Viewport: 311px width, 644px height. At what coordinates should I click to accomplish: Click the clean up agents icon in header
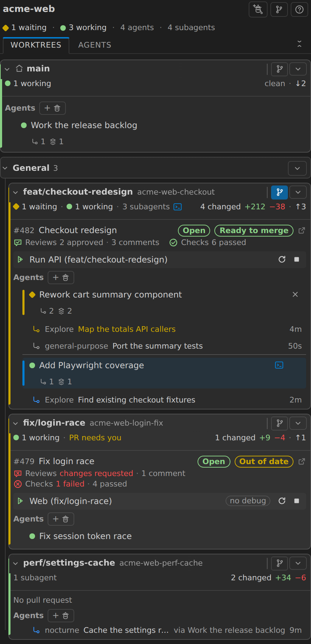point(258,9)
